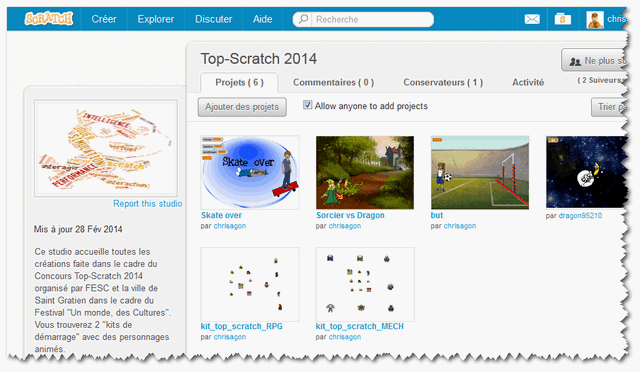Uncheck Allow anyone to add projects
This screenshot has height=372, width=640.
307,105
